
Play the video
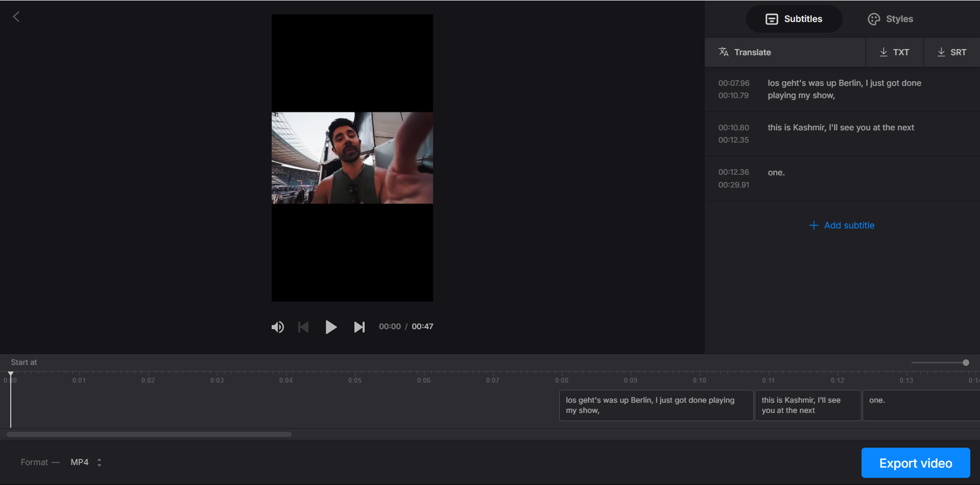[331, 327]
